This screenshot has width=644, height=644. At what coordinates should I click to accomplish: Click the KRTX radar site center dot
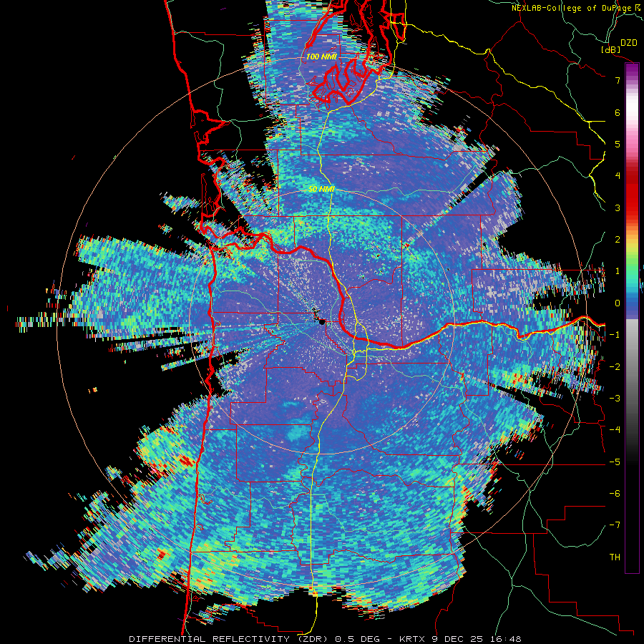coord(323,322)
